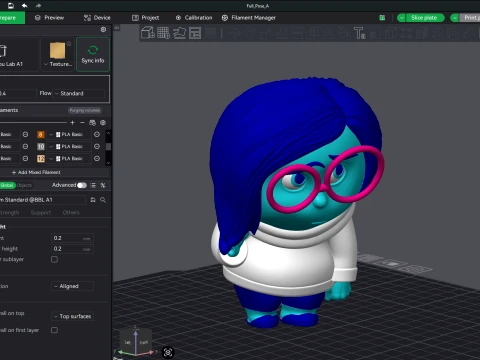Check the sublayer checkbox

[x=54, y=259]
